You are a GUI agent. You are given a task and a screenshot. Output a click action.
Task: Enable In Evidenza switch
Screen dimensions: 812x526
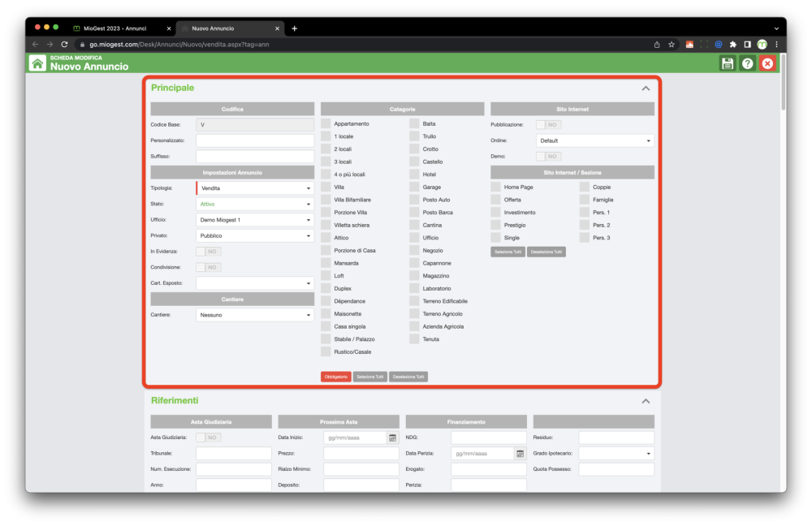point(208,252)
